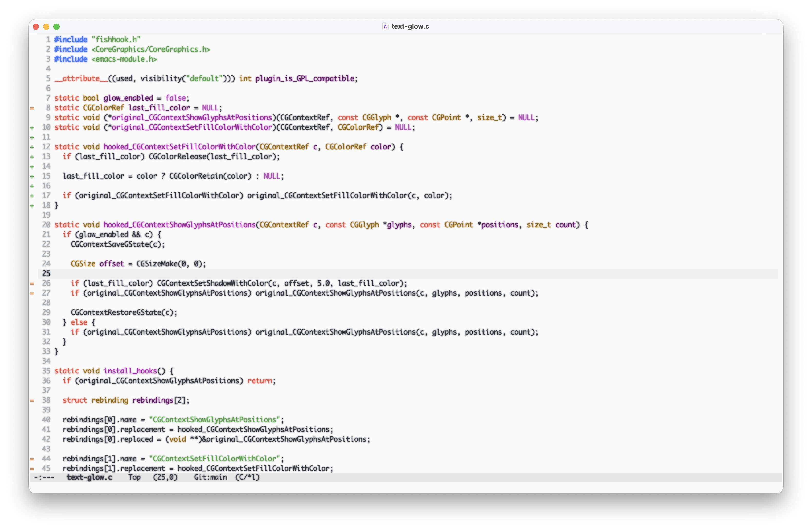Click the red close window button
The width and height of the screenshot is (812, 531).
36,27
